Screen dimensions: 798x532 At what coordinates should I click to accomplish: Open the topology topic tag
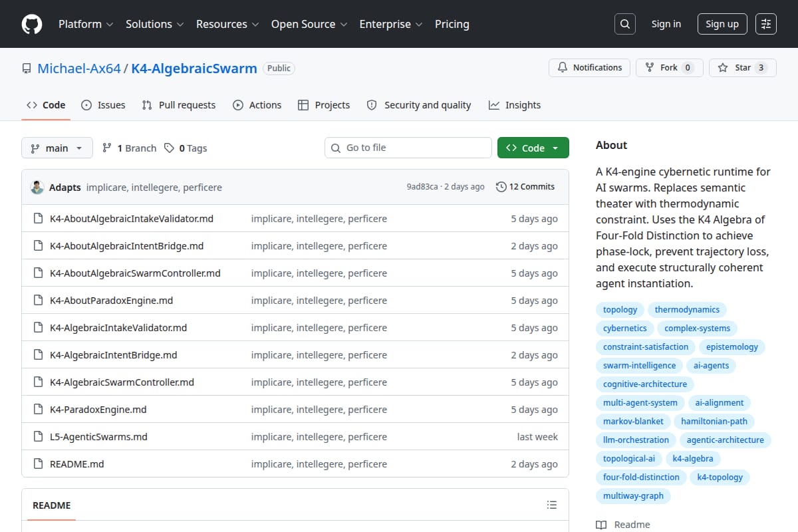click(x=620, y=309)
